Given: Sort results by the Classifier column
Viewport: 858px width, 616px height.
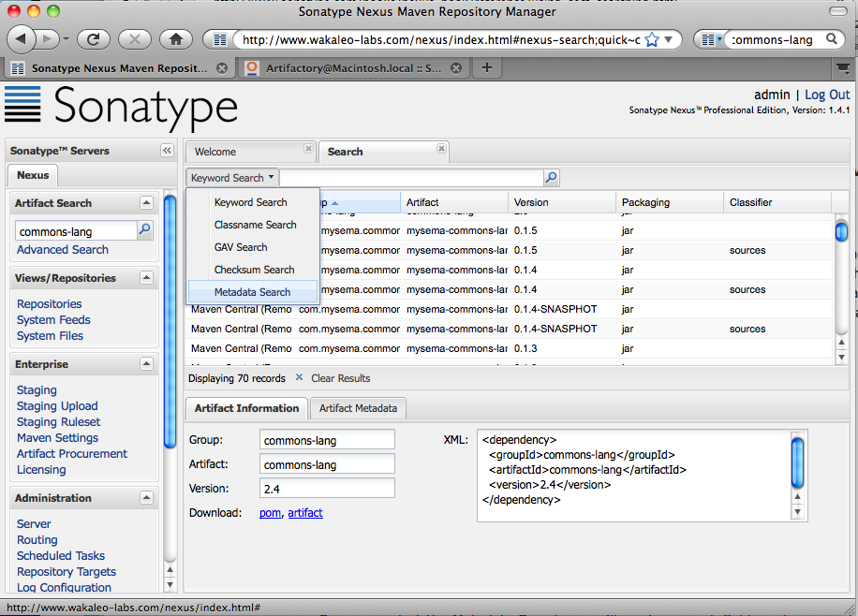Looking at the screenshot, I should point(777,202).
